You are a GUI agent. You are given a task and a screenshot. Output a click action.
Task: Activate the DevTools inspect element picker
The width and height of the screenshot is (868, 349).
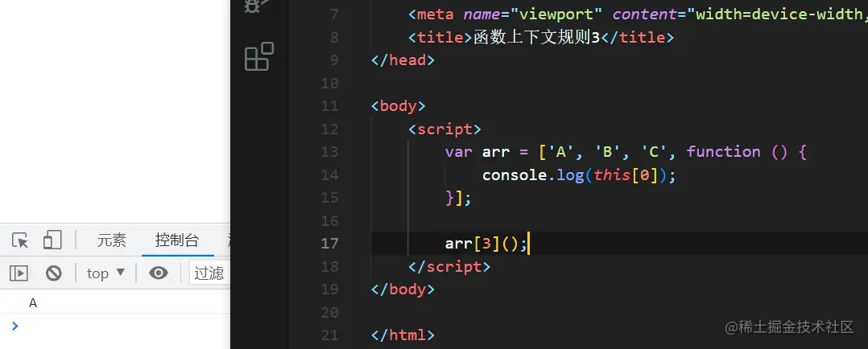(20, 240)
